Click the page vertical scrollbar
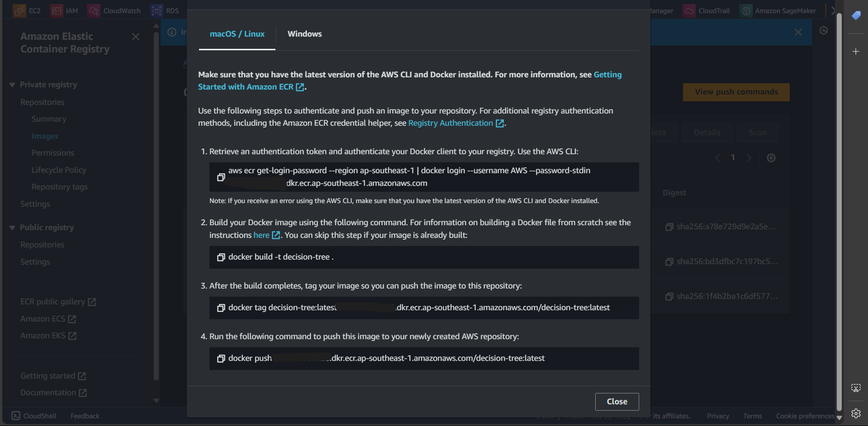 [x=839, y=213]
